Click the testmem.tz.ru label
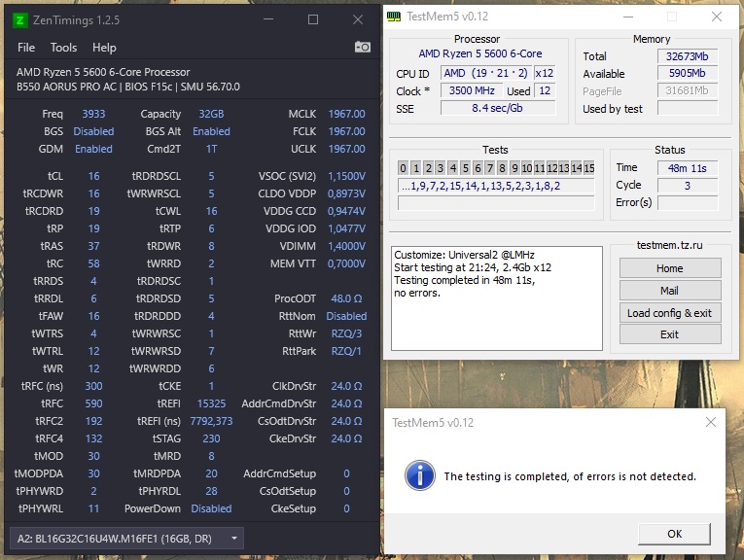The height and width of the screenshot is (560, 744). pos(669,245)
